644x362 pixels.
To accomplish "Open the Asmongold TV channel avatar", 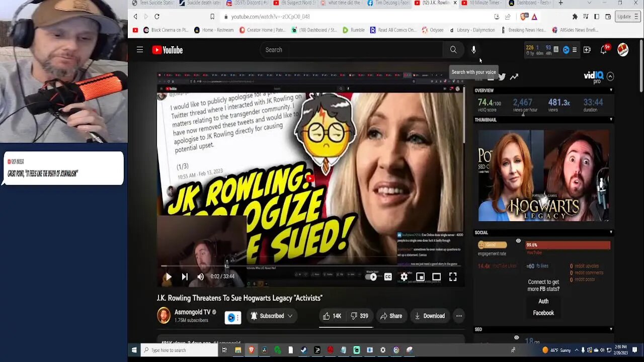I will pos(164,316).
